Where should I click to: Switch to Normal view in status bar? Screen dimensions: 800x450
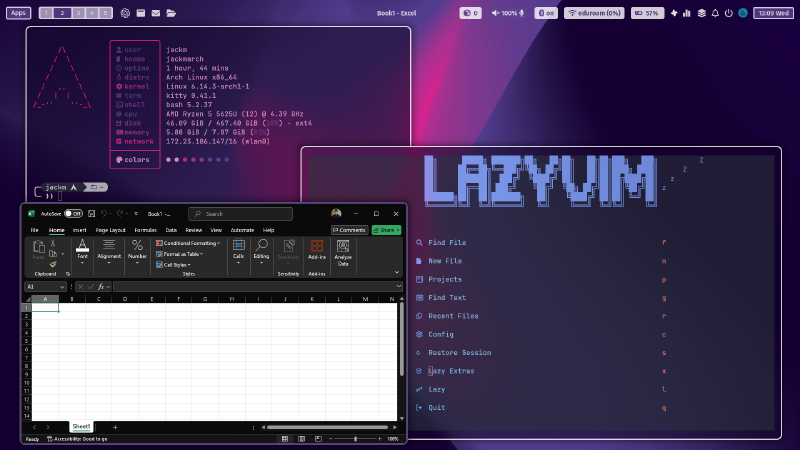(285, 439)
